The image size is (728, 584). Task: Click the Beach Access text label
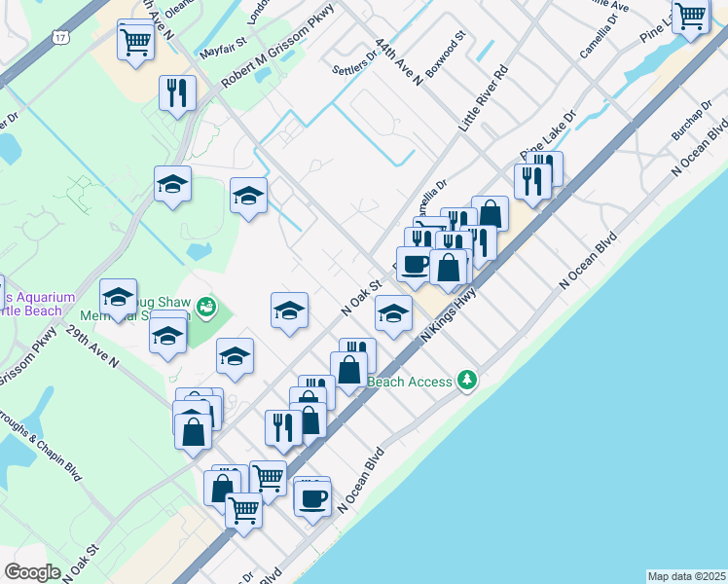pyautogui.click(x=410, y=382)
